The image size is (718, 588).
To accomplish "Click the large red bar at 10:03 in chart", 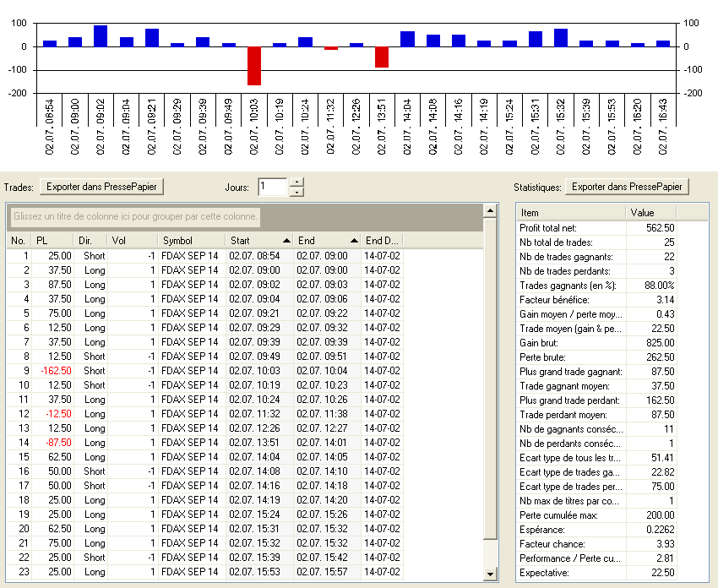I will pyautogui.click(x=253, y=66).
